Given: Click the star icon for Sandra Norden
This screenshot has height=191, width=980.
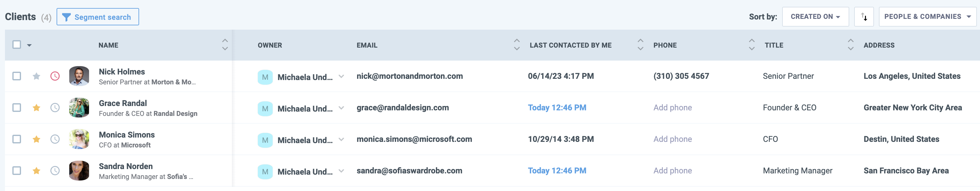Looking at the screenshot, I should coord(36,171).
